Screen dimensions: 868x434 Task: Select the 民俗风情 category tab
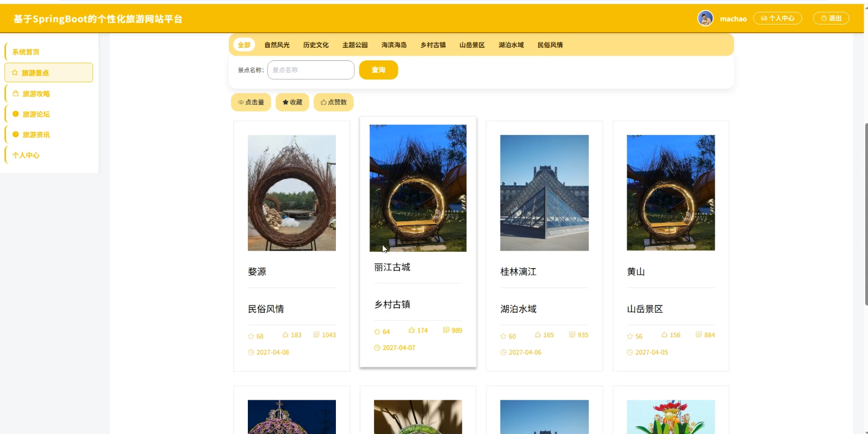pos(551,45)
